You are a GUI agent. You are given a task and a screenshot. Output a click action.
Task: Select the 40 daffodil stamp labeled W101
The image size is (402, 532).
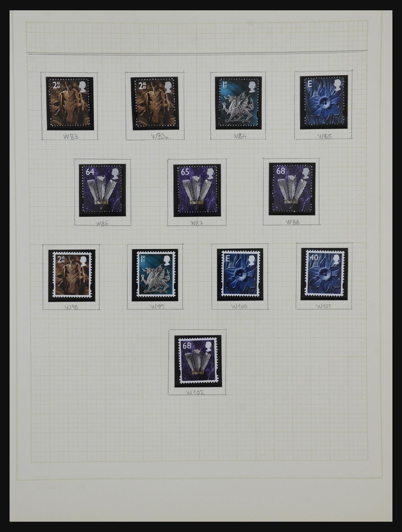point(324,274)
